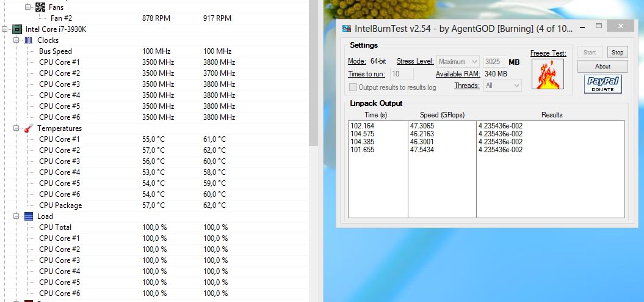Select CPU Core #6 load row
The image size is (644, 302).
point(154,293)
